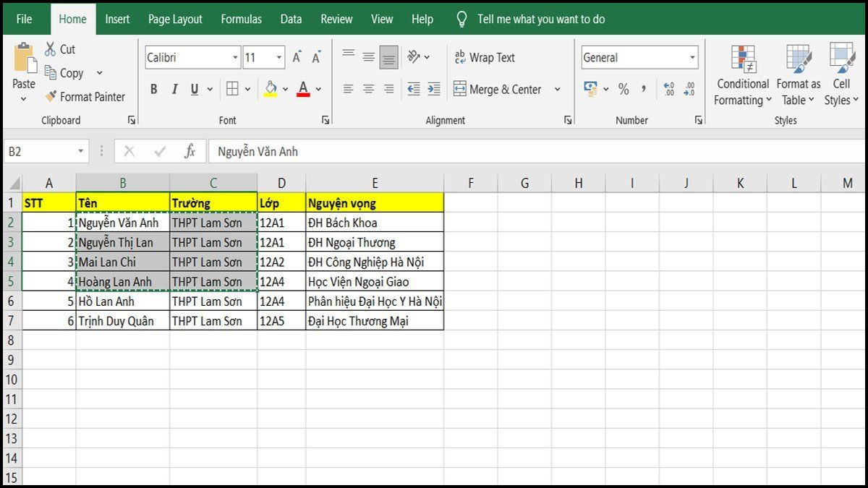Image resolution: width=868 pixels, height=488 pixels.
Task: Open the font size 11 dropdown
Action: (x=280, y=58)
